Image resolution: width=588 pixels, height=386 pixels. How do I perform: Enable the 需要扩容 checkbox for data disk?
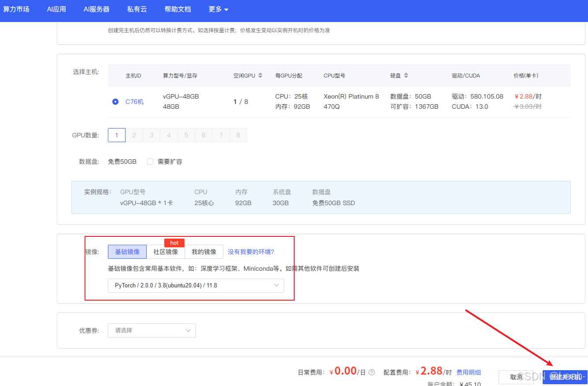point(150,161)
